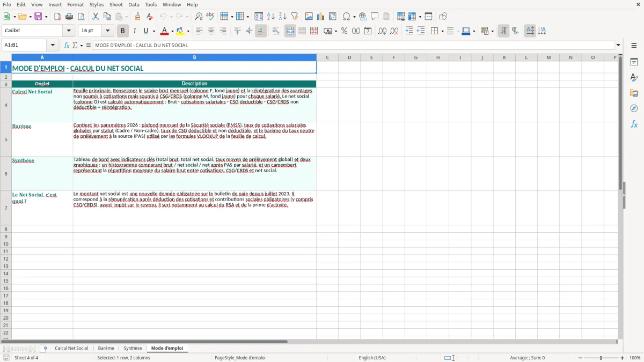Open the Underline style dropdown arrow

[153, 31]
